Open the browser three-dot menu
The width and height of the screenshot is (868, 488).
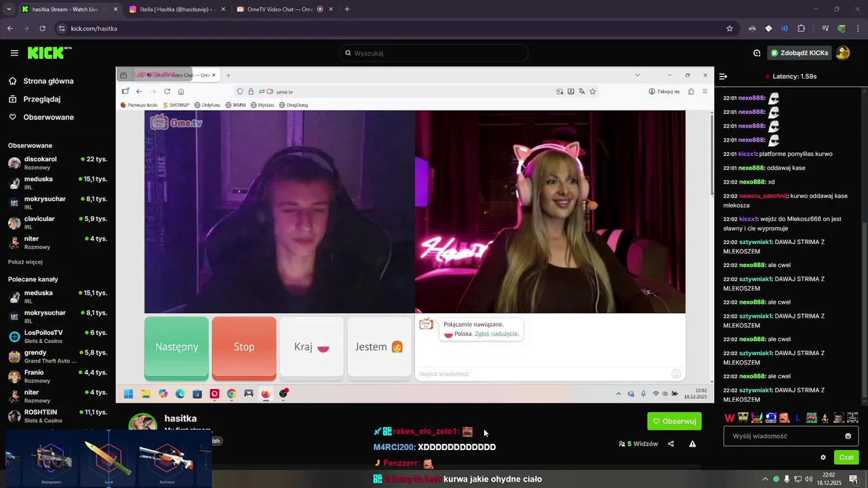pos(859,28)
